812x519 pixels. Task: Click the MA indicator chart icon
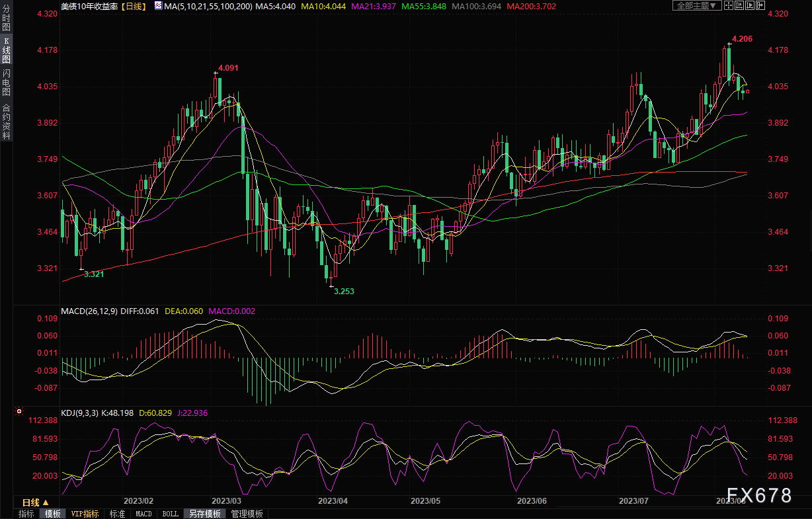pyautogui.click(x=157, y=5)
